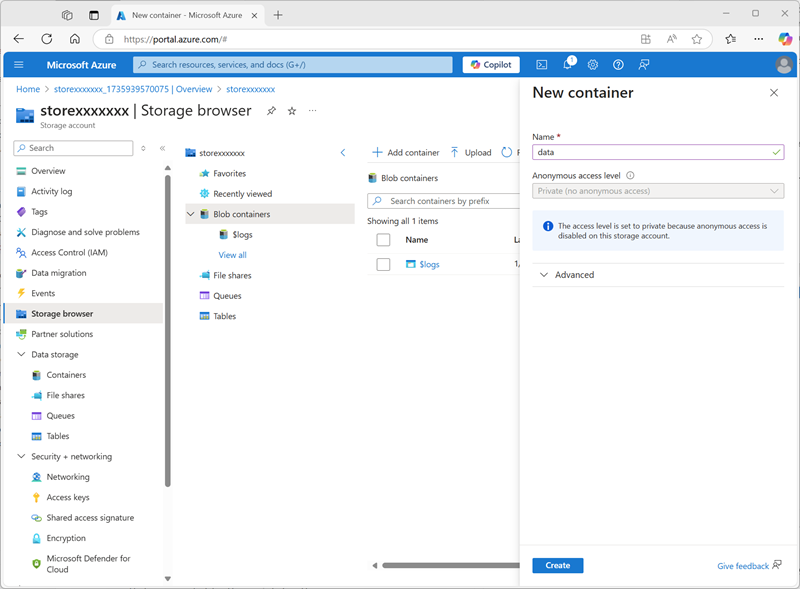
Task: Open the account avatar menu
Action: coord(784,65)
